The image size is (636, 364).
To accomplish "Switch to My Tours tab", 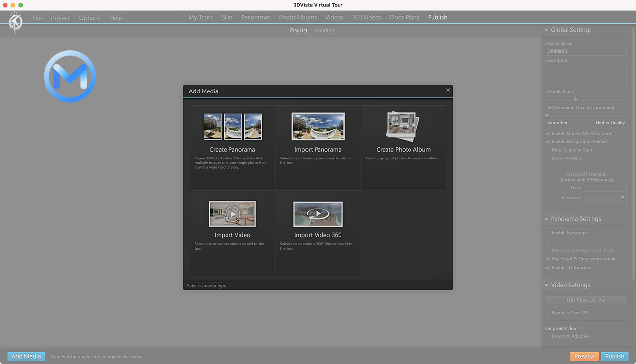I will [x=201, y=17].
